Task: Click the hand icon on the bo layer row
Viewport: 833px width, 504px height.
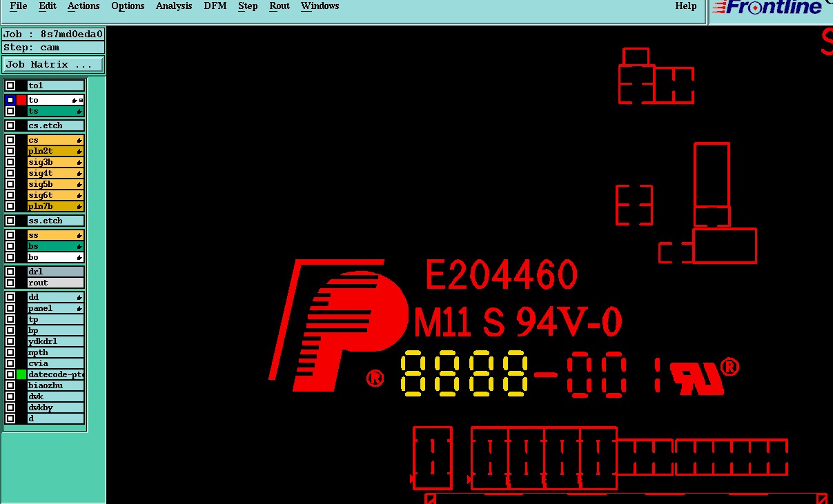Action: click(x=79, y=258)
